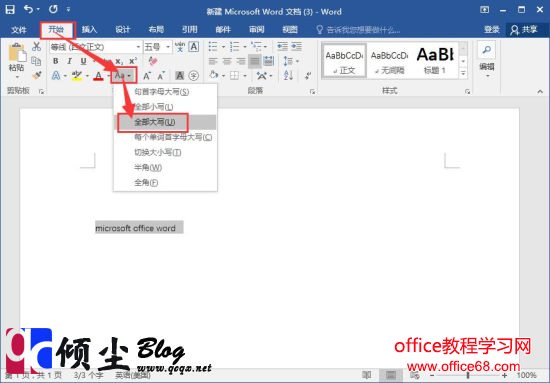
Task: Click the show paragraph marks icon
Action: point(308,75)
